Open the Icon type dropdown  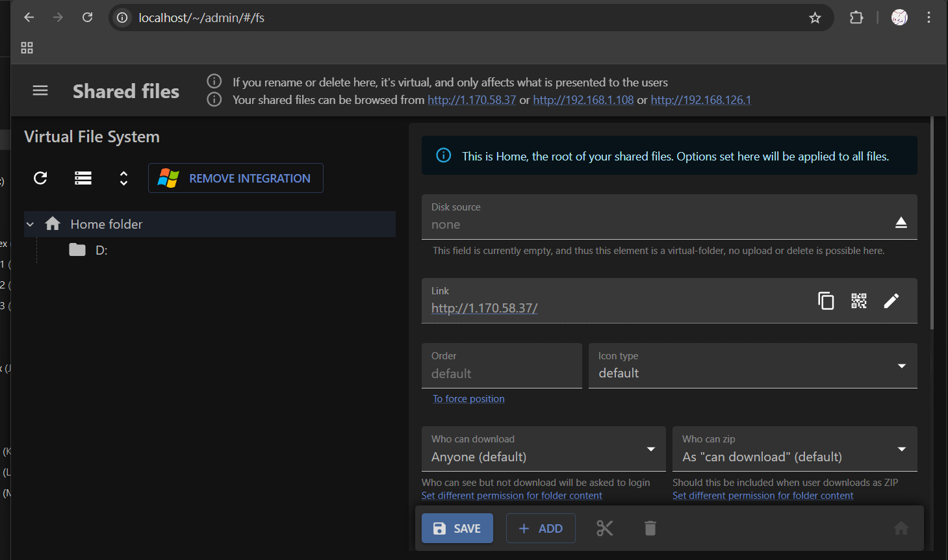point(752,366)
